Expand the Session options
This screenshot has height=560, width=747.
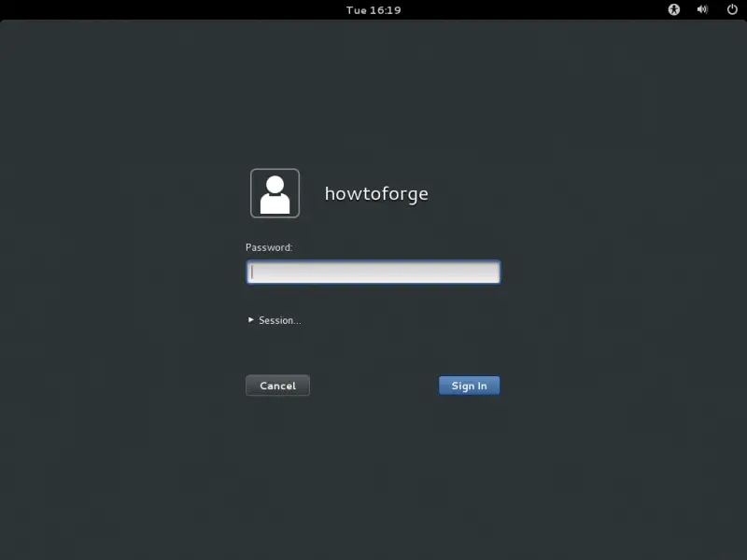(x=275, y=320)
